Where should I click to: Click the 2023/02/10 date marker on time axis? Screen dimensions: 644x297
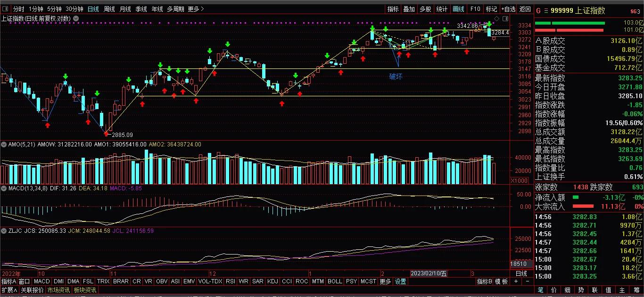pos(429,273)
